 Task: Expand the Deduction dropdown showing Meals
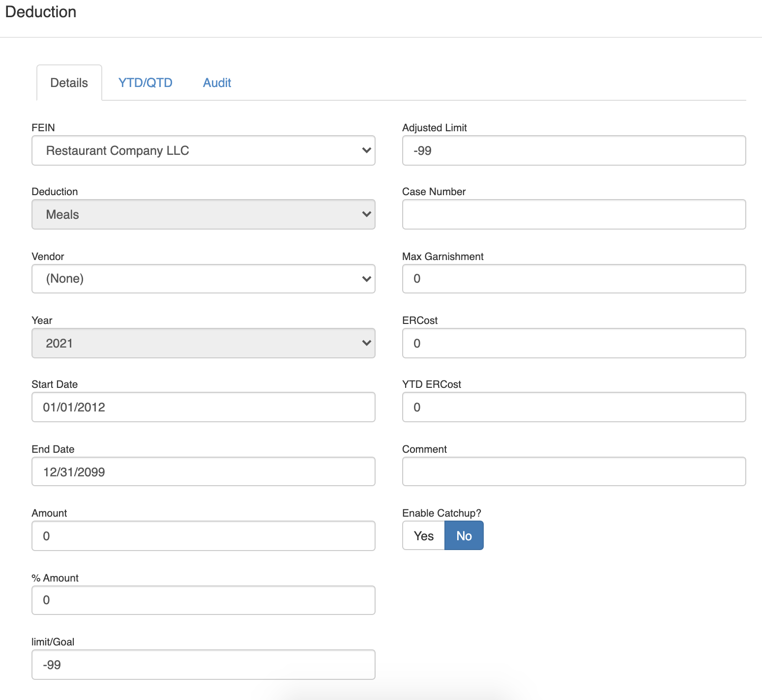pos(203,214)
